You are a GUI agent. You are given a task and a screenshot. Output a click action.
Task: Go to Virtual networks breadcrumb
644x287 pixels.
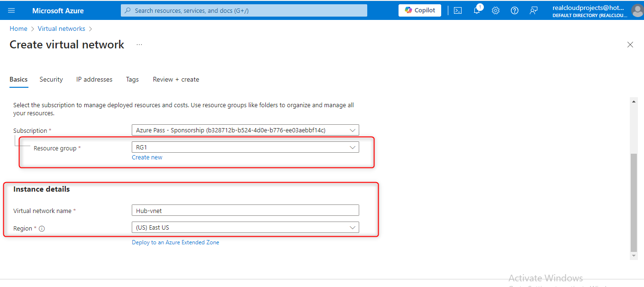pos(62,28)
